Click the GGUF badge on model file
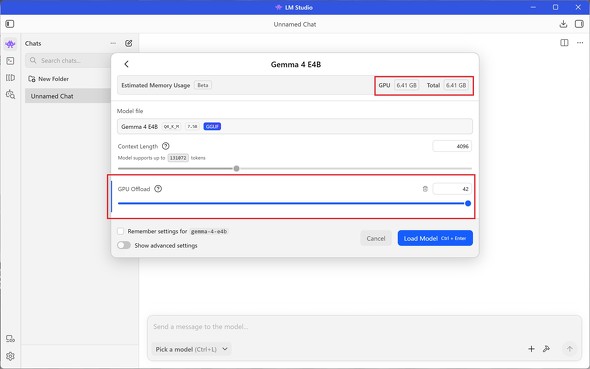This screenshot has width=590, height=369. 212,126
